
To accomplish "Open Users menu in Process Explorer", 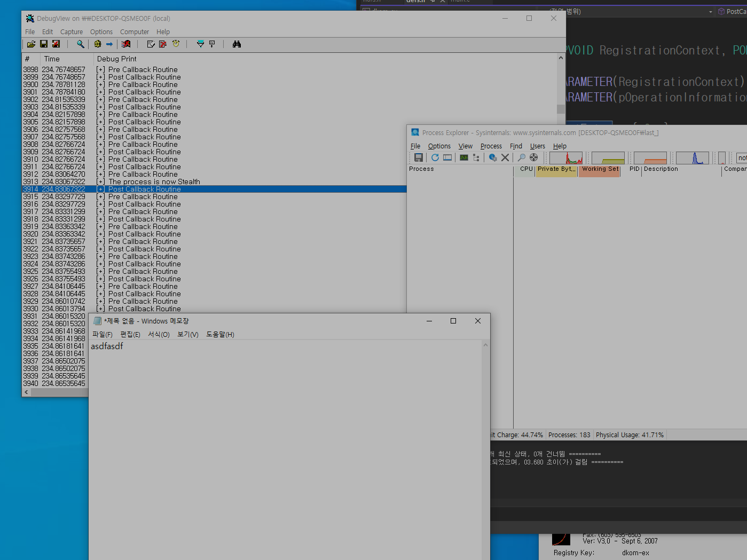I will tap(538, 146).
